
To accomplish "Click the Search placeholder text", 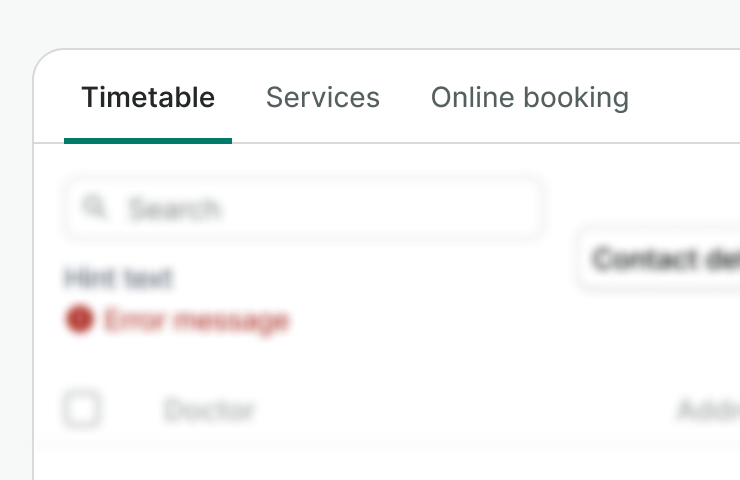I will [174, 209].
